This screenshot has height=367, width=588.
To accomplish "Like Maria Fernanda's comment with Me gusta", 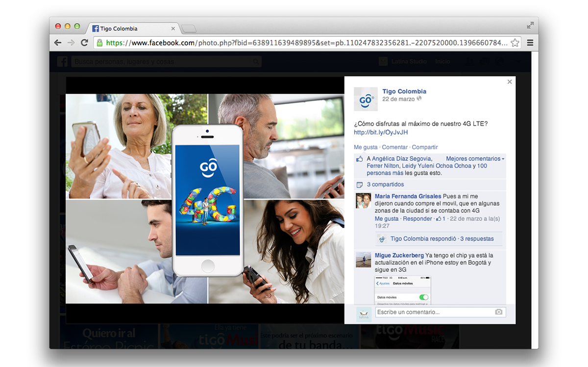I will coord(387,219).
